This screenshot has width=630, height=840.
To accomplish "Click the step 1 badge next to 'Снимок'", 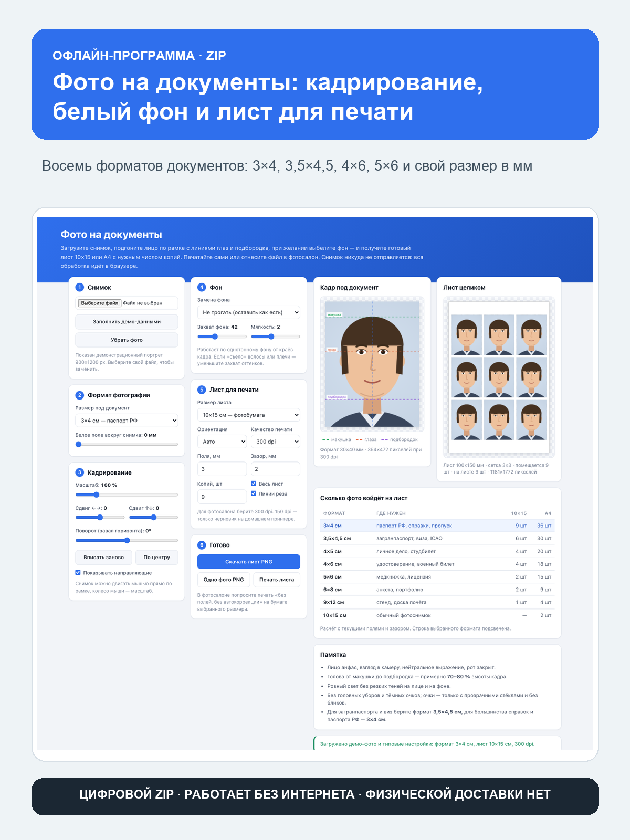I will [x=80, y=287].
